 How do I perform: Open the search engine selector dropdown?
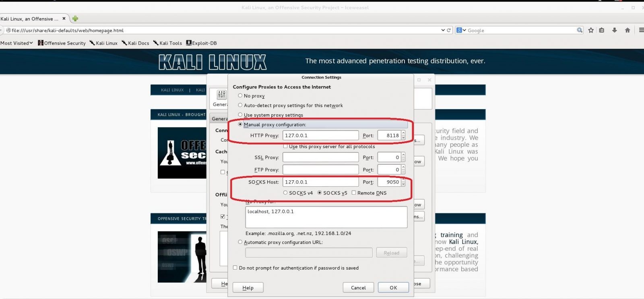(x=461, y=30)
